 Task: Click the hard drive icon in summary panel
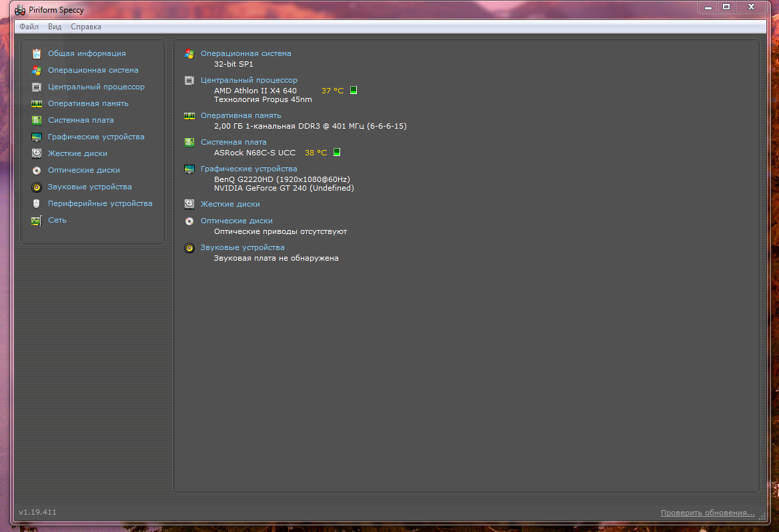(x=189, y=204)
